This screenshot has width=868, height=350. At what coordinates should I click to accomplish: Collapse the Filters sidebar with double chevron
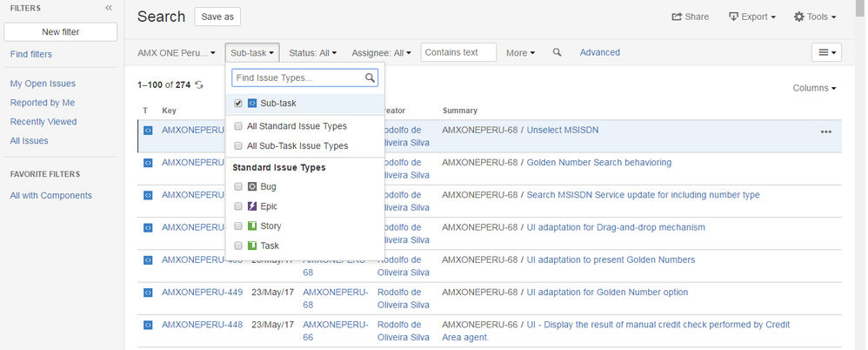[x=109, y=8]
